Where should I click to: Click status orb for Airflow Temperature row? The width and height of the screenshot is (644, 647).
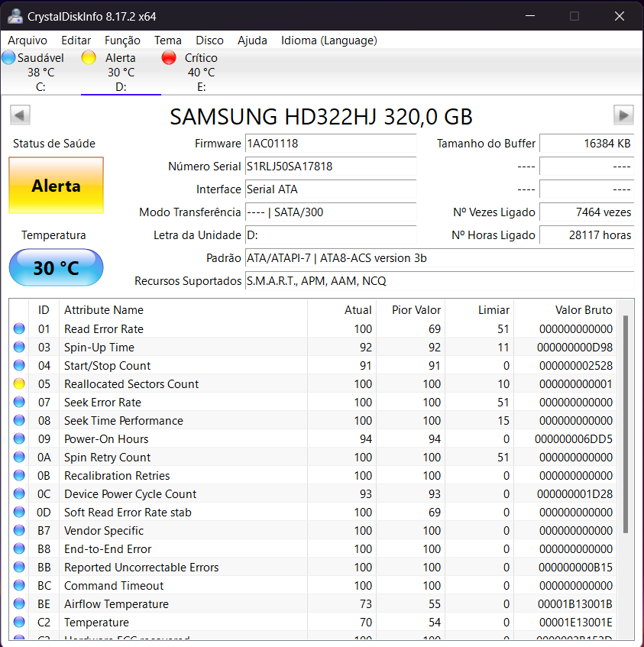pyautogui.click(x=19, y=603)
